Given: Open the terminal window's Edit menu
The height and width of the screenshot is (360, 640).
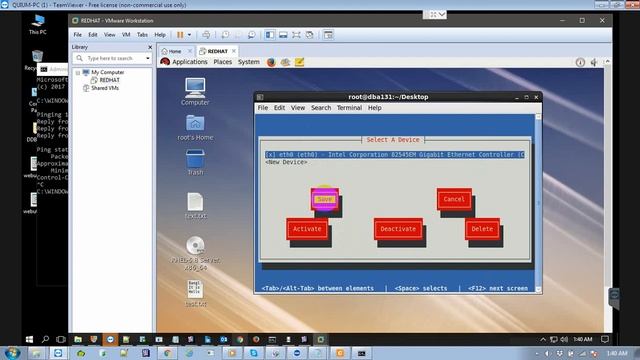Looking at the screenshot, I should click(x=279, y=108).
